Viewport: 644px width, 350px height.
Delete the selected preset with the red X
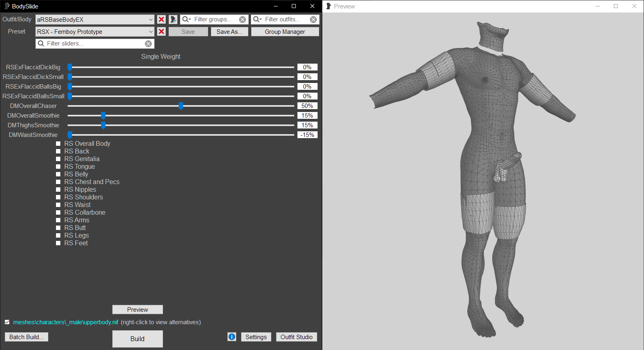pyautogui.click(x=161, y=31)
